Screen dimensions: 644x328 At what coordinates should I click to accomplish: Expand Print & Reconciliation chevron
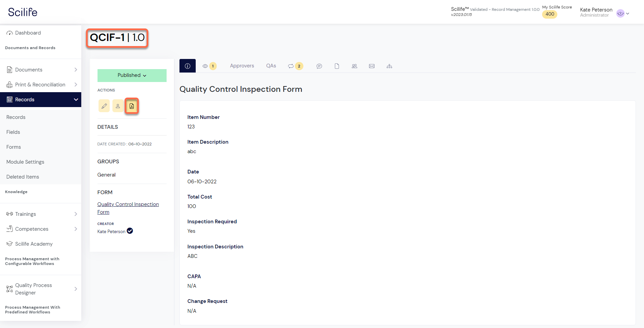coord(76,85)
